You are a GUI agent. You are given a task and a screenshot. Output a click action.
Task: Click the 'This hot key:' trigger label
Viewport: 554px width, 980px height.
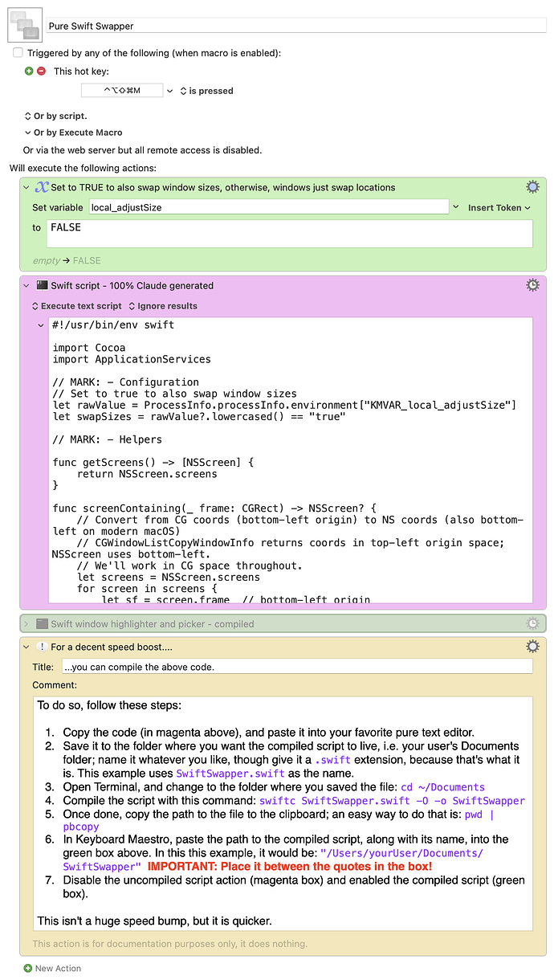point(81,71)
